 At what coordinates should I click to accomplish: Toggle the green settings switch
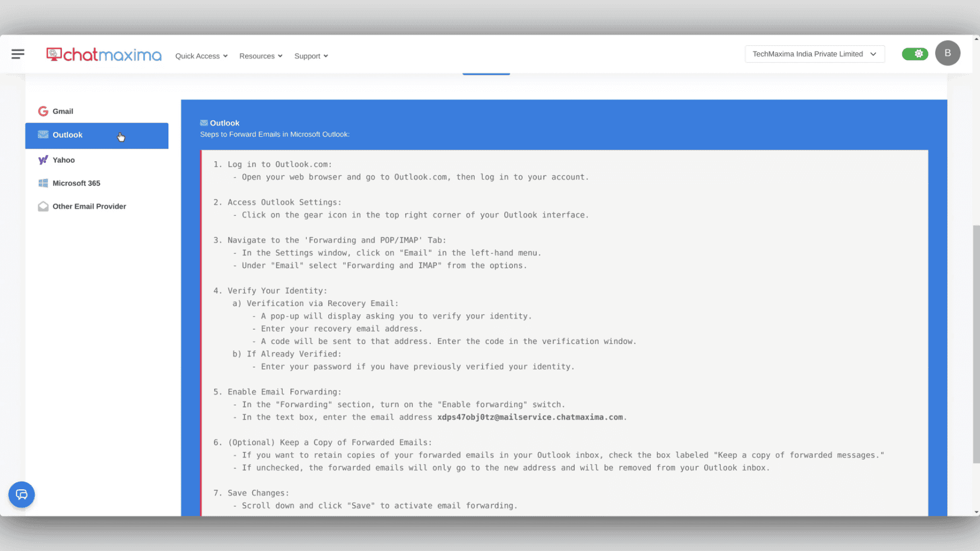(915, 54)
